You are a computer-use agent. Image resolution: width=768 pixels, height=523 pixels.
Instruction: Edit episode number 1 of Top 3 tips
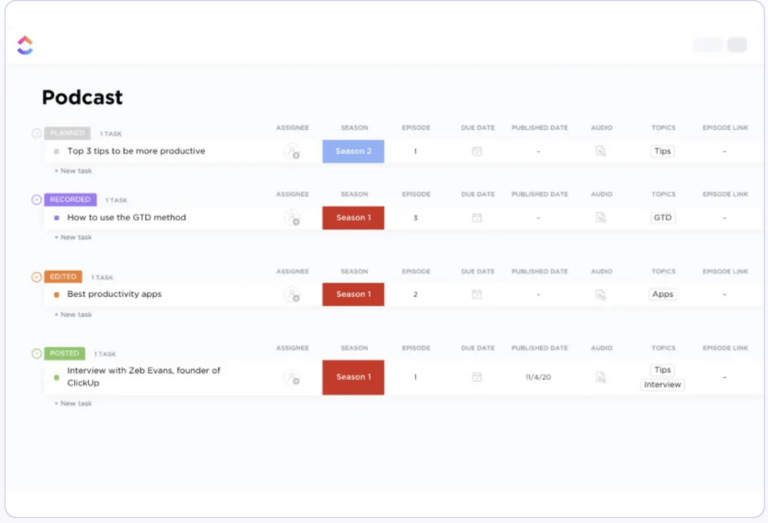click(x=415, y=151)
